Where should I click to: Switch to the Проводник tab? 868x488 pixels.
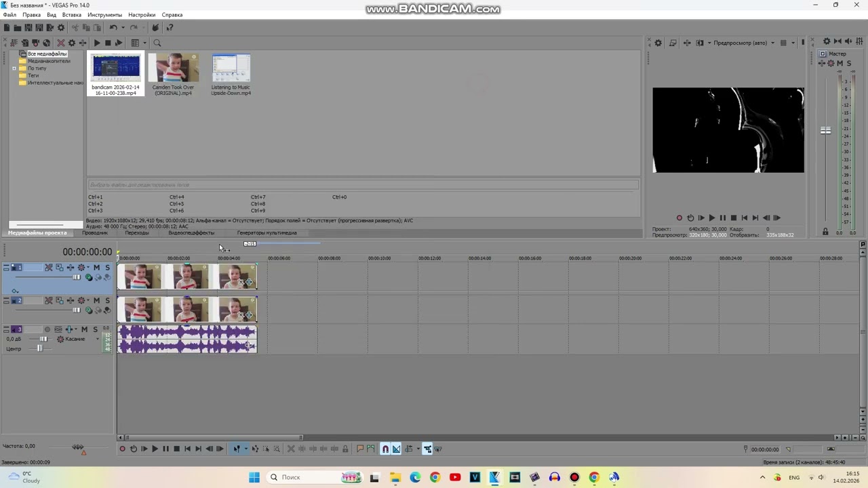[x=95, y=232]
